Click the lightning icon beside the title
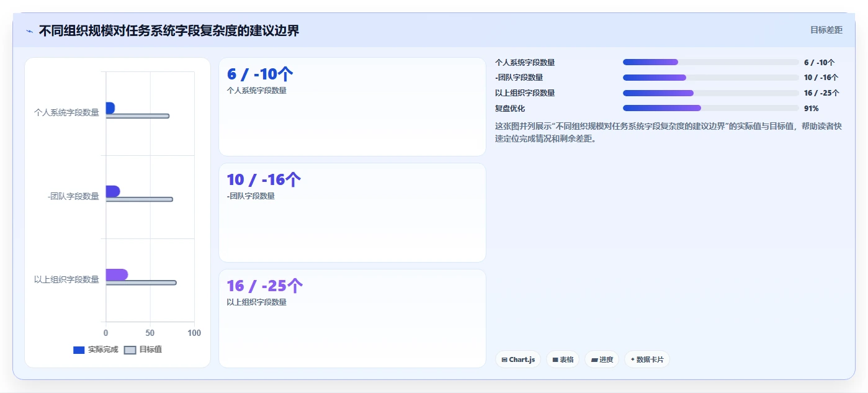868x393 pixels. (x=29, y=31)
